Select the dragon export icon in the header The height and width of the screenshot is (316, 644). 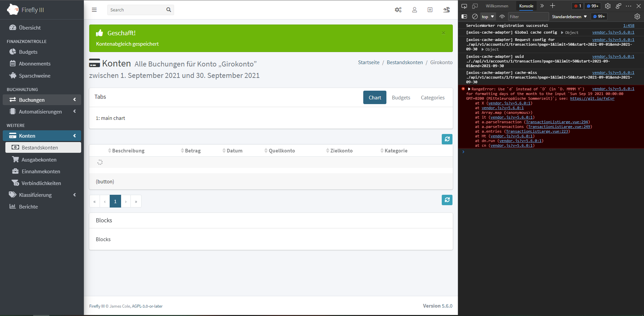pos(446,10)
